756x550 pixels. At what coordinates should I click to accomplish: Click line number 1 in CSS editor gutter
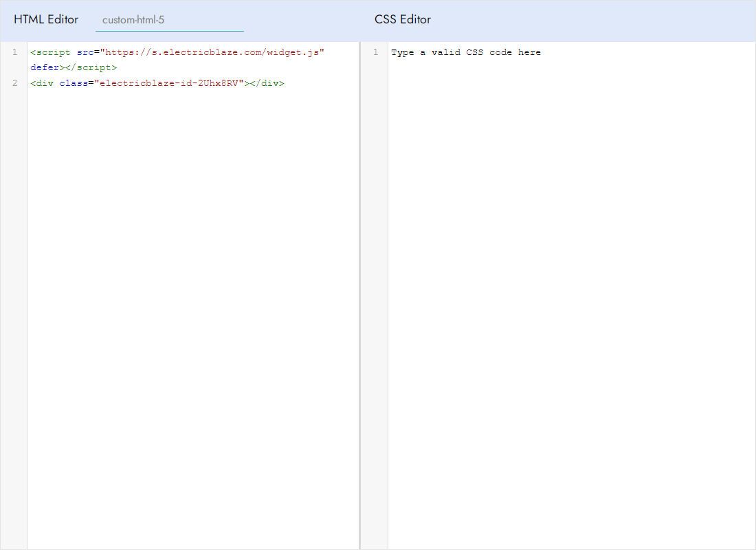point(375,52)
